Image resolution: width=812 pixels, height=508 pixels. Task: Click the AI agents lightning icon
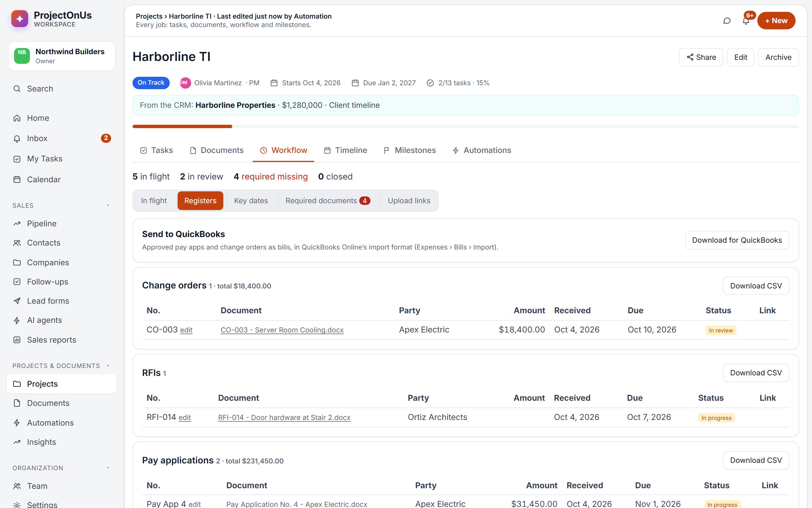pos(17,321)
